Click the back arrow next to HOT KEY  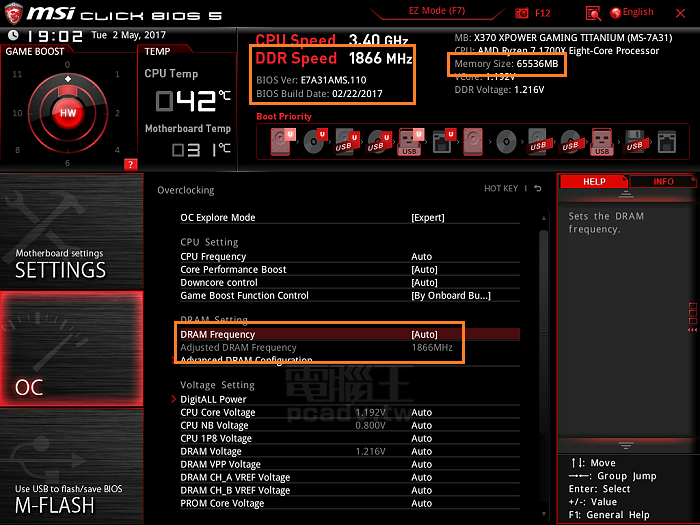point(538,188)
